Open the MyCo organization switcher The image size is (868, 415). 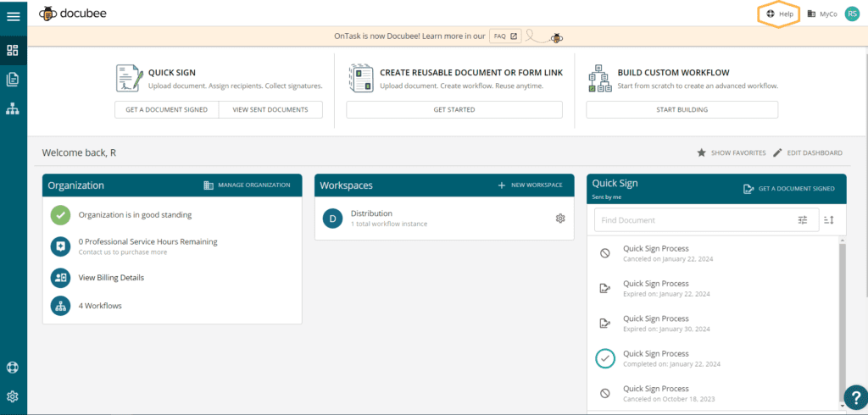click(x=822, y=14)
